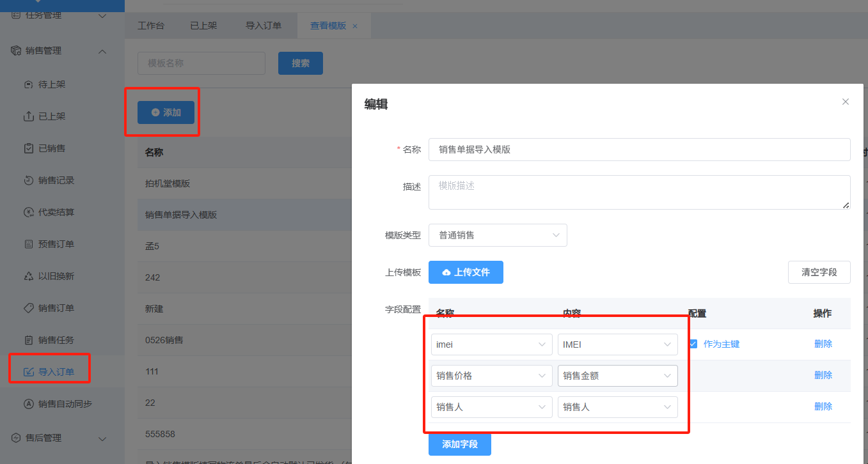Click the 上传文件 button
868x464 pixels.
pyautogui.click(x=466, y=272)
